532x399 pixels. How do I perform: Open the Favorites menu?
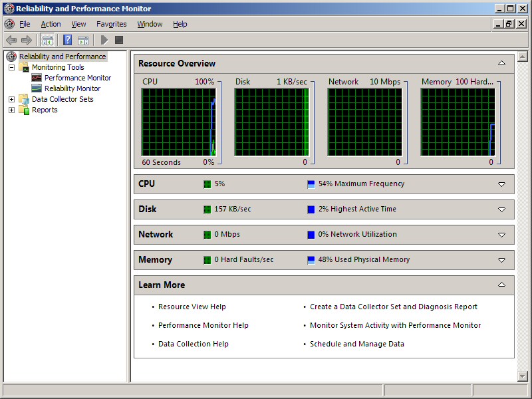coord(111,24)
